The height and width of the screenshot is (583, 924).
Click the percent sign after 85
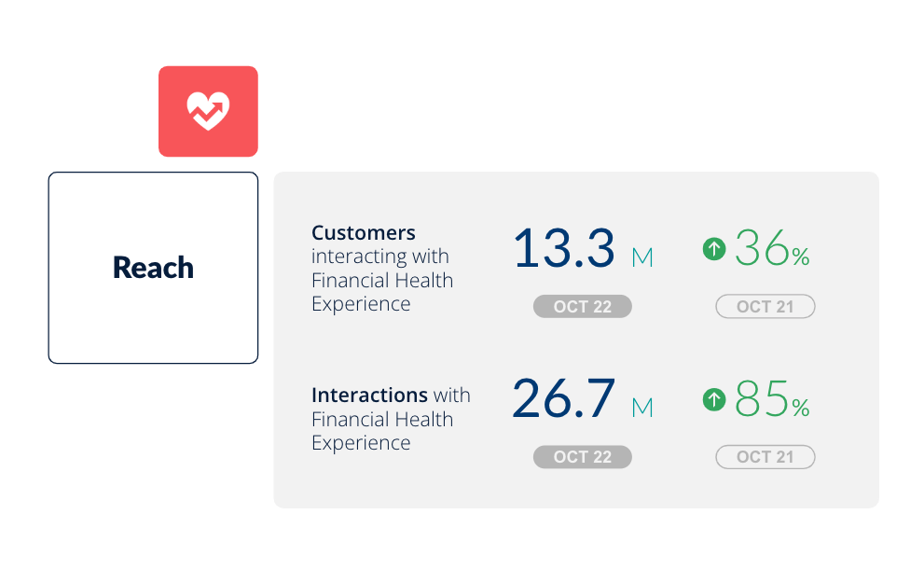[x=801, y=407]
